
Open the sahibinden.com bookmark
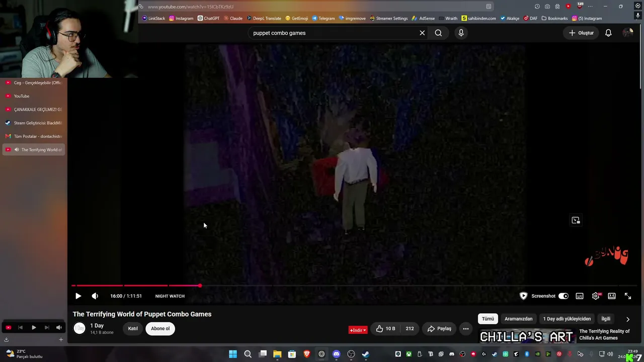pyautogui.click(x=478, y=18)
